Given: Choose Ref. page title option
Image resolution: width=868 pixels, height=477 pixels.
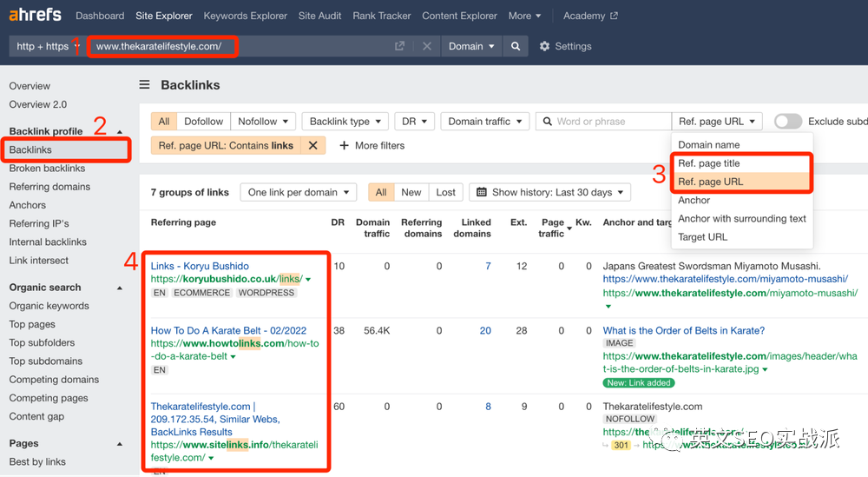Looking at the screenshot, I should click(x=709, y=163).
